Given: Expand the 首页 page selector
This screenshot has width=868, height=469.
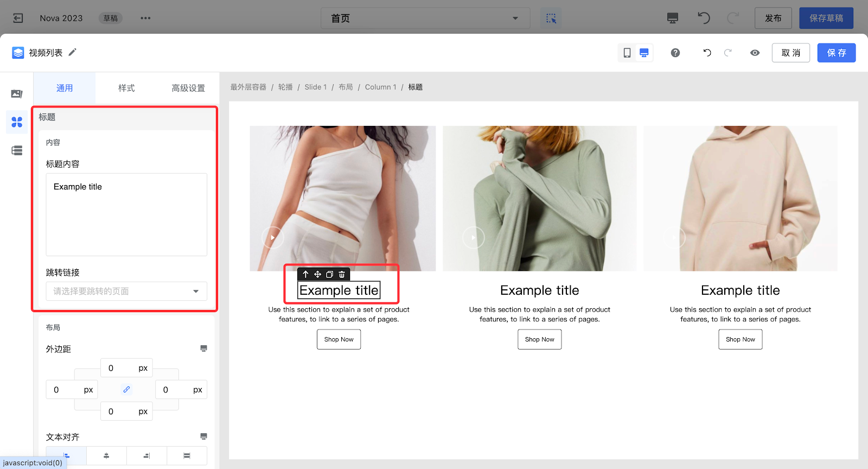Looking at the screenshot, I should click(425, 18).
